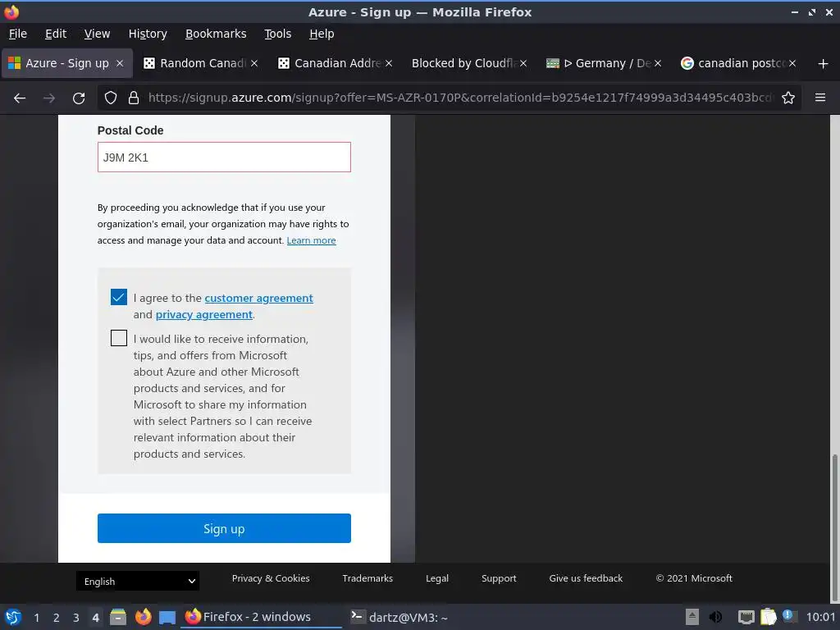840x630 pixels.
Task: Open the notification tray icon with exclamation
Action: click(x=788, y=616)
